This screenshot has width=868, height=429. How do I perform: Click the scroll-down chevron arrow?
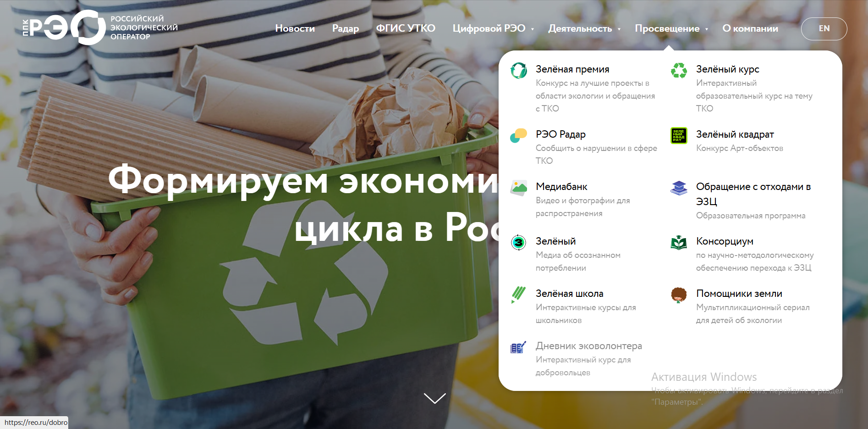point(434,398)
